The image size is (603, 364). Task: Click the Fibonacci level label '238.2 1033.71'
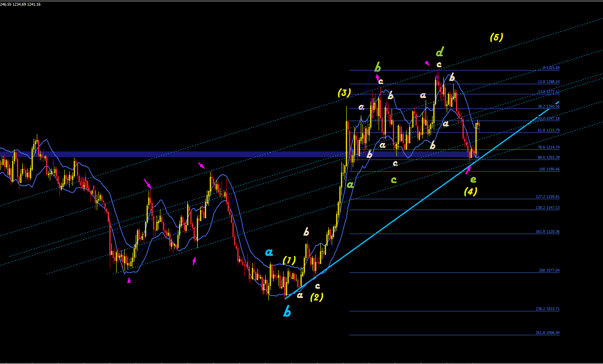548,309
